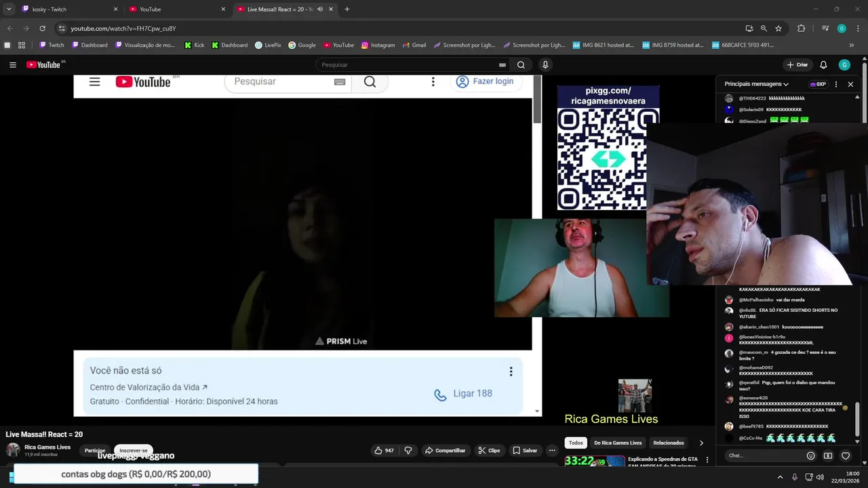The width and height of the screenshot is (868, 488).
Task: Open the apps grid icon in bookmarks bar
Action: (x=22, y=45)
